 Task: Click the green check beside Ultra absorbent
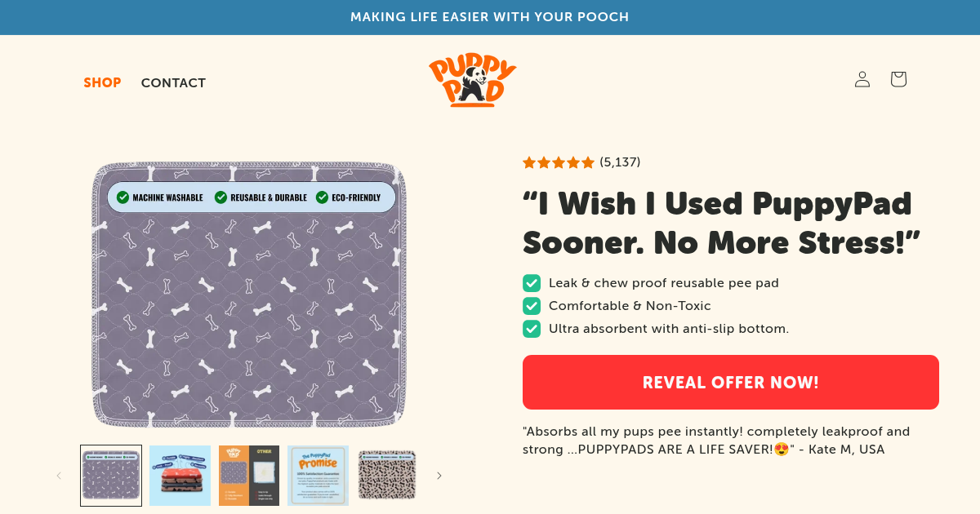(x=532, y=329)
